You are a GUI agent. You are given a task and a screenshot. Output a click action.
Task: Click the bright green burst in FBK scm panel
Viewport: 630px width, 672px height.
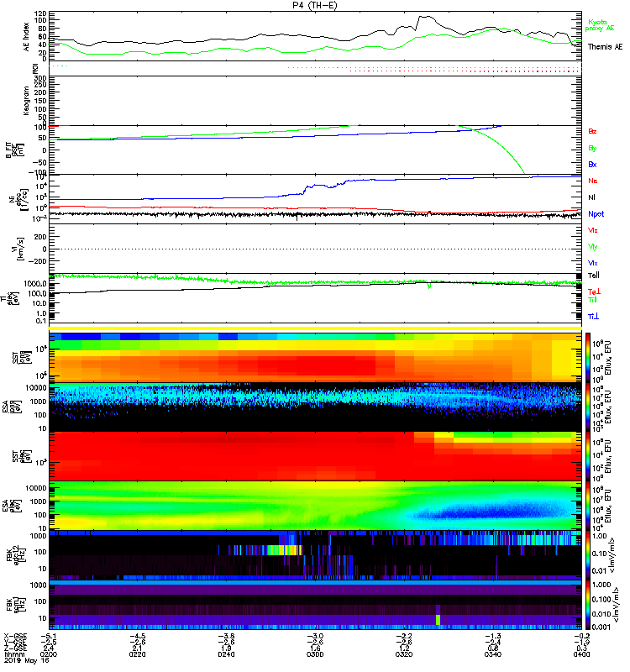[438, 619]
